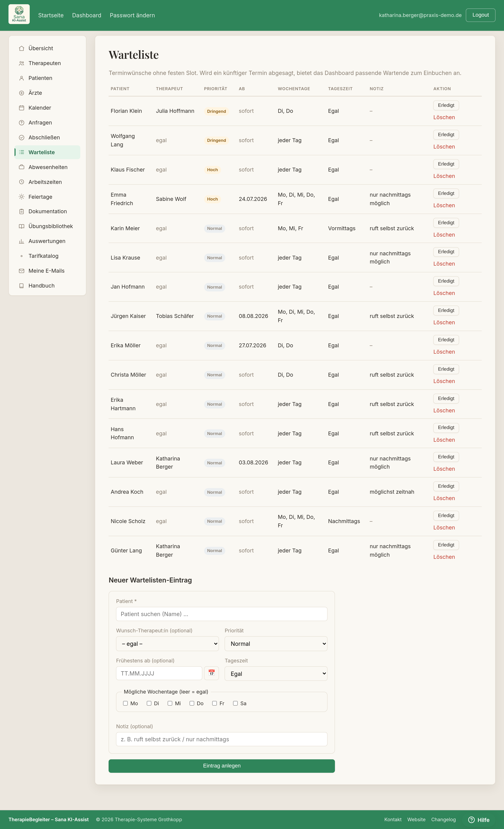Focus the Patient suchen input field
Image resolution: width=504 pixels, height=829 pixels.
coord(222,614)
